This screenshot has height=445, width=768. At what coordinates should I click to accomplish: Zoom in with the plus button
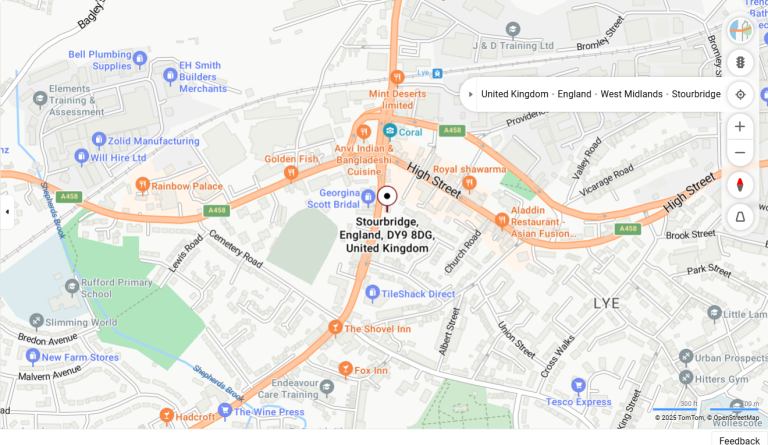tap(740, 126)
